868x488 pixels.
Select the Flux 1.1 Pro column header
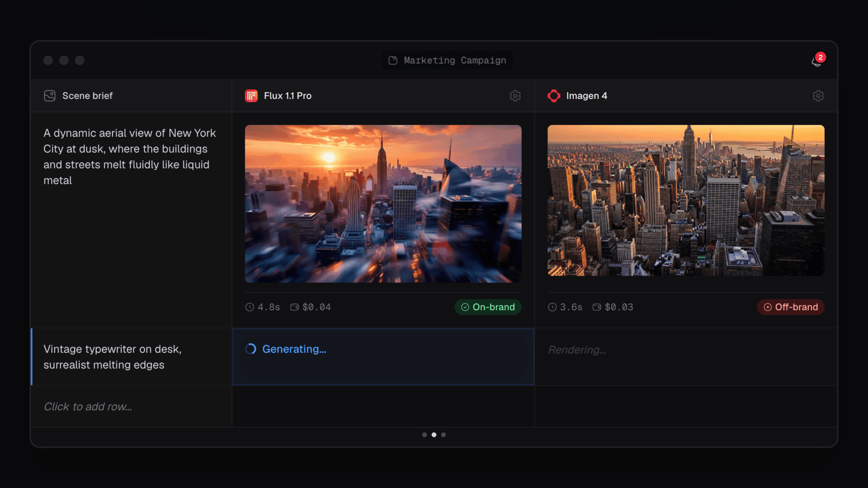tap(383, 96)
